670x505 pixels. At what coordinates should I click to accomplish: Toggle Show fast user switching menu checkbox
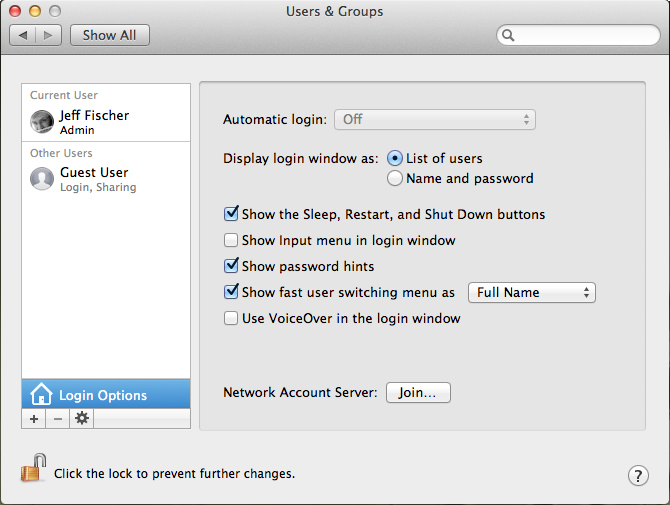pos(231,292)
